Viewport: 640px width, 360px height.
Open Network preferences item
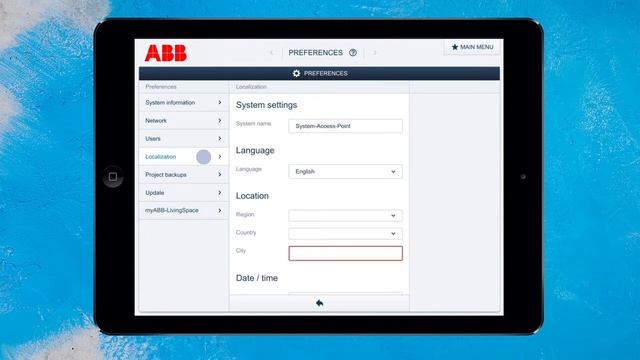click(x=184, y=120)
